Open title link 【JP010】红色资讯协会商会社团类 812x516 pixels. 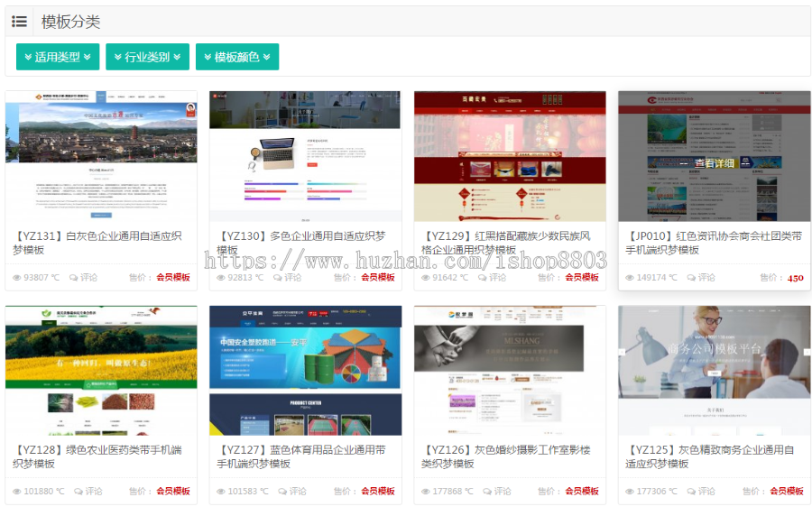click(714, 243)
